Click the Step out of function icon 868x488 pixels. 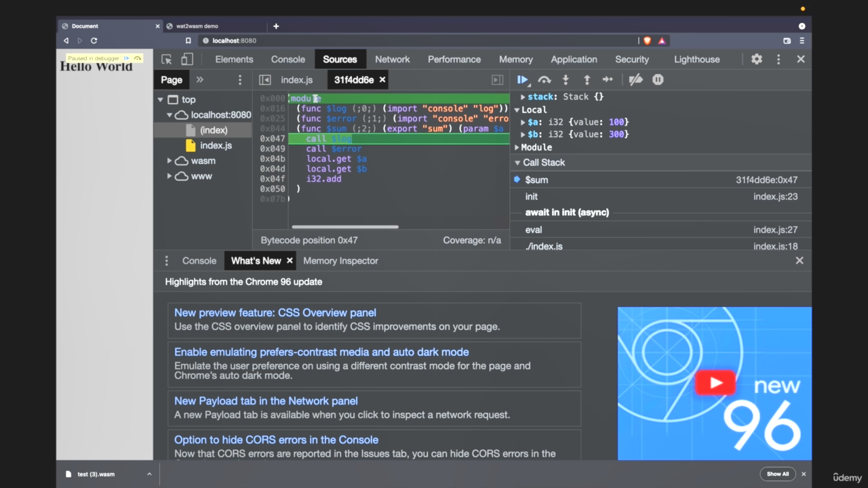[x=587, y=80]
